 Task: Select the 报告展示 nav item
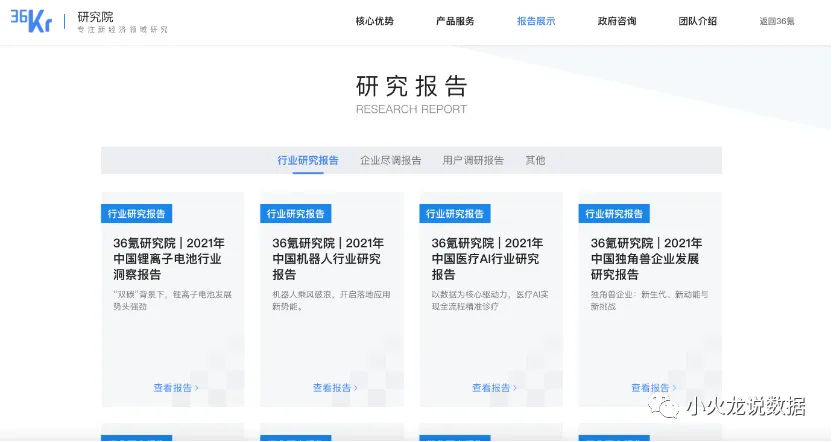536,21
